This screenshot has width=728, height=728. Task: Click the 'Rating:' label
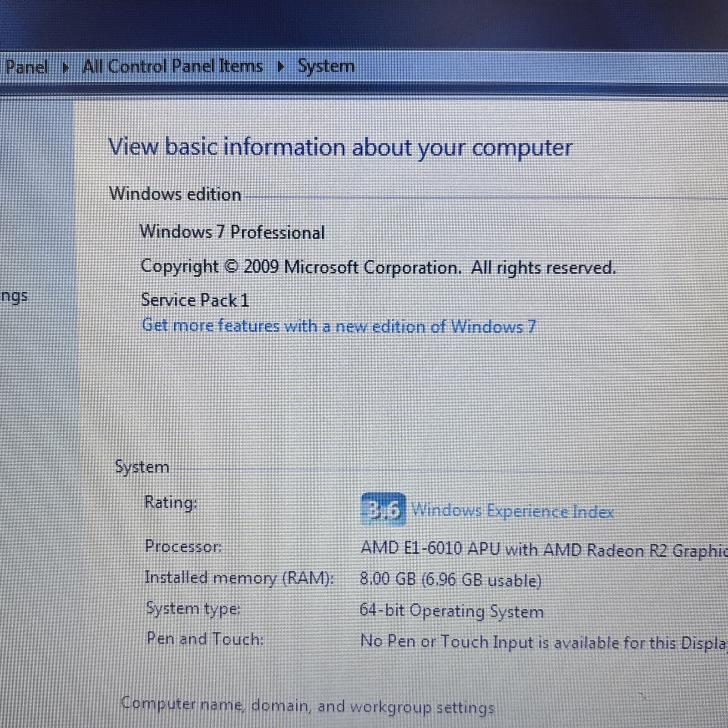click(x=171, y=503)
